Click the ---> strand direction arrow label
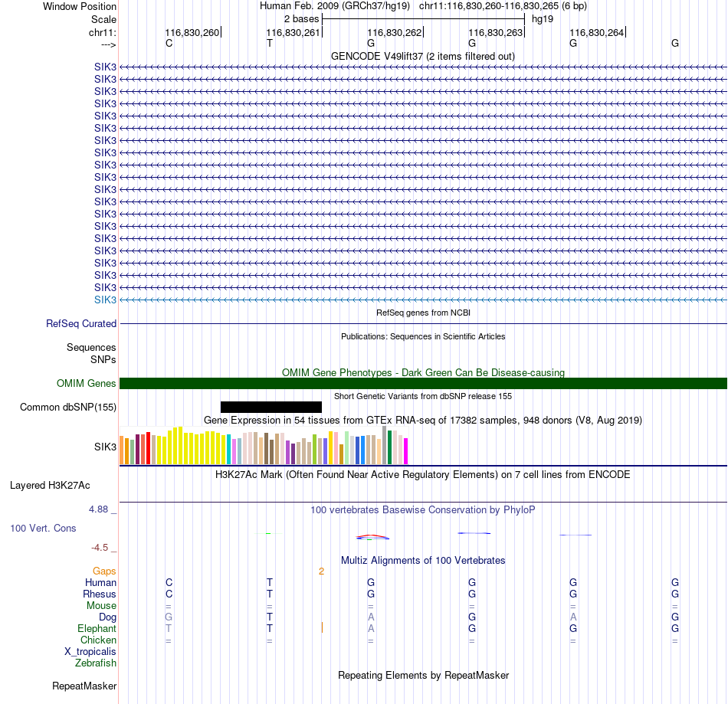Image resolution: width=728 pixels, height=704 pixels. [108, 44]
